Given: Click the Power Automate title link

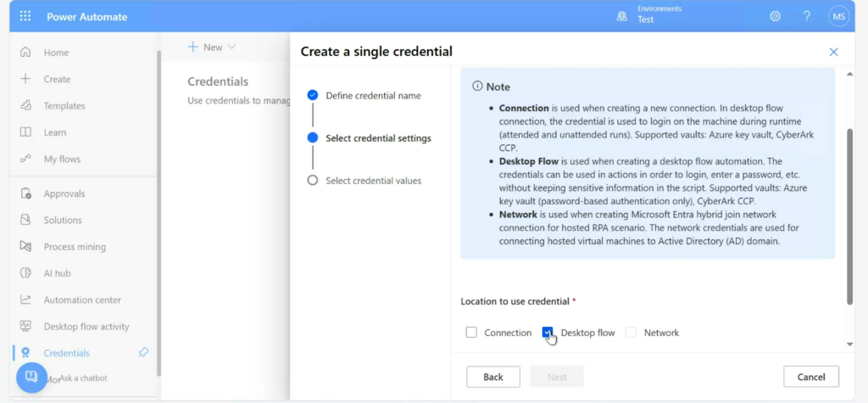Looking at the screenshot, I should pyautogui.click(x=87, y=17).
